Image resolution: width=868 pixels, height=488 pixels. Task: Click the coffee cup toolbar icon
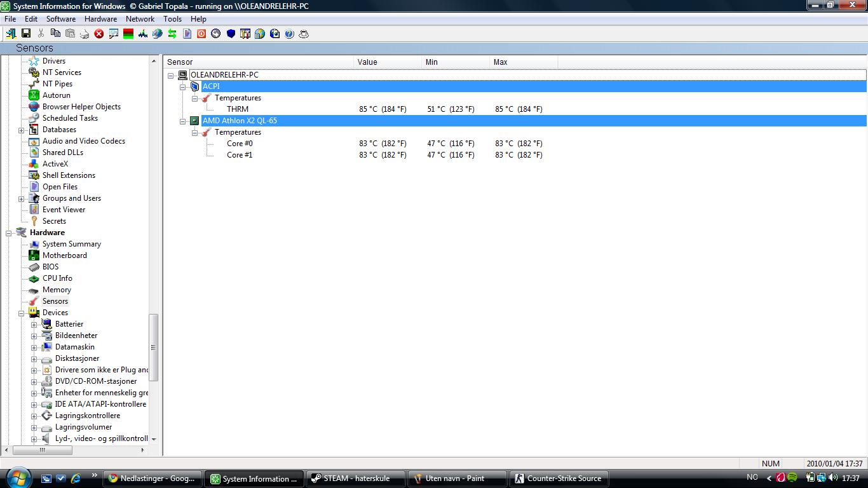point(304,34)
